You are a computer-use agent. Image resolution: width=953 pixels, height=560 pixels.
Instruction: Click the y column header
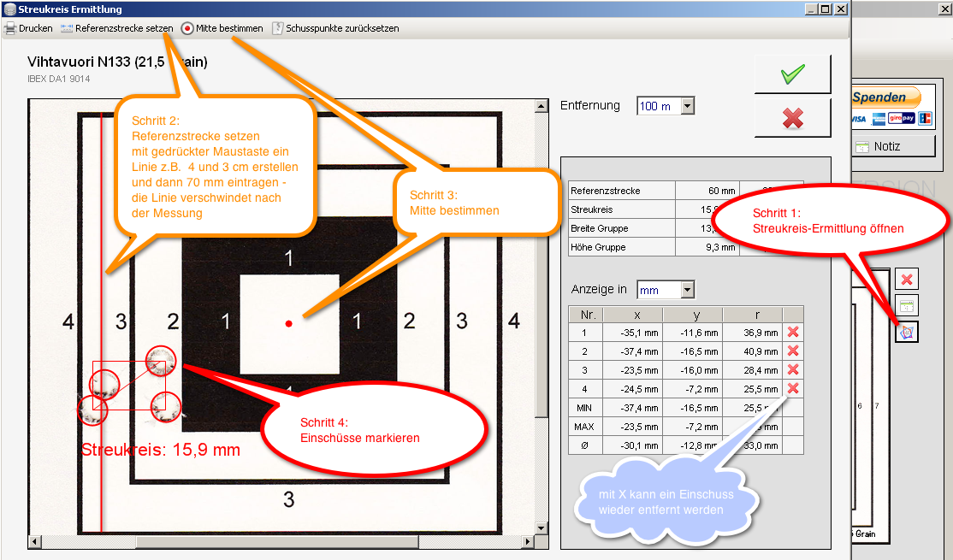click(693, 315)
